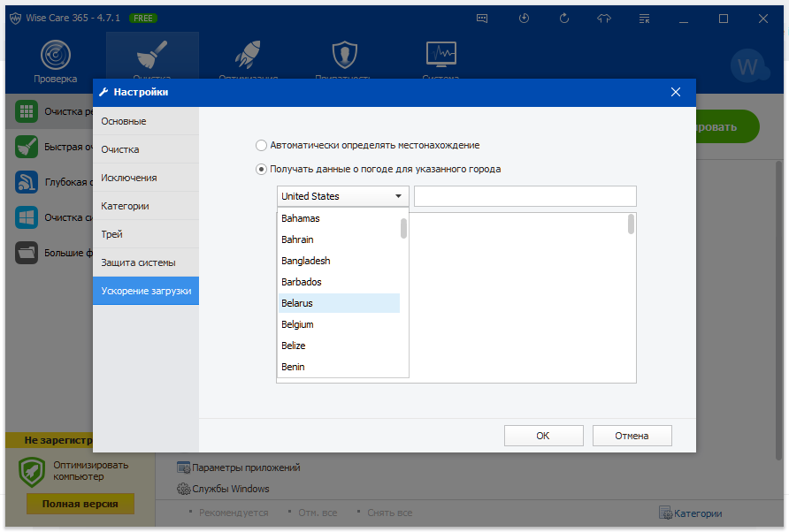Screen dimensions: 789x532
Task: Open the Windows system cleaner sidebar icon
Action: tap(27, 217)
